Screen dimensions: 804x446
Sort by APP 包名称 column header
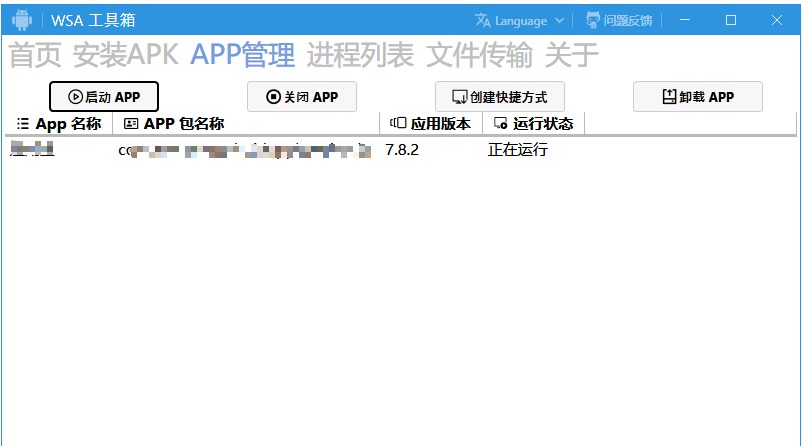click(x=246, y=124)
